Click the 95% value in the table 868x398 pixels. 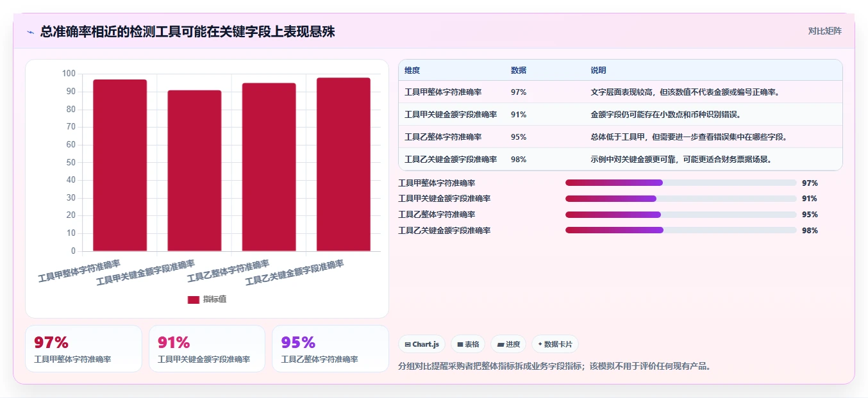(x=519, y=137)
